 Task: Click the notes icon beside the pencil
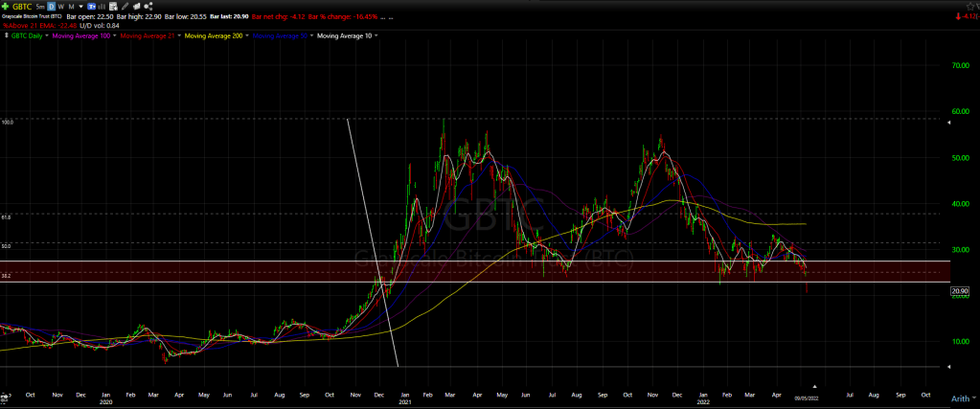(135, 7)
